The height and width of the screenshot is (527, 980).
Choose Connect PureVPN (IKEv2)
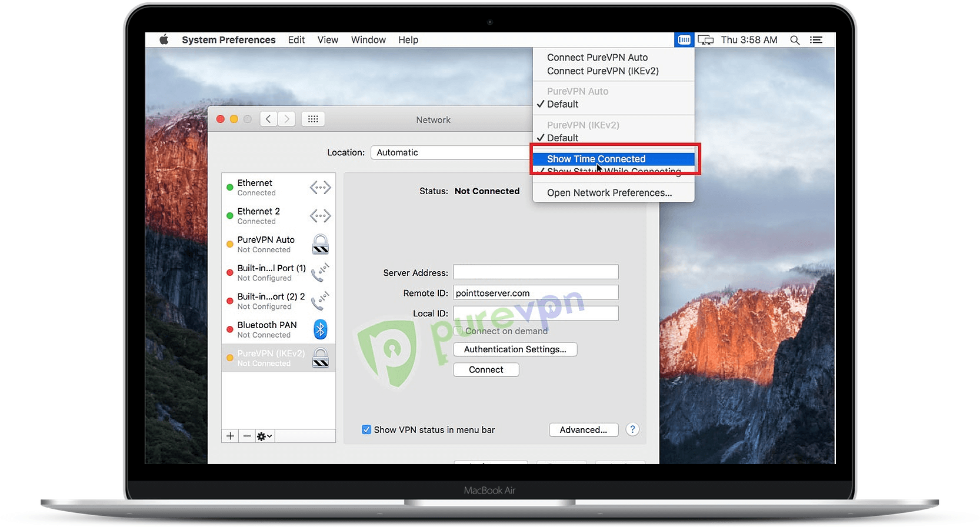pyautogui.click(x=614, y=71)
